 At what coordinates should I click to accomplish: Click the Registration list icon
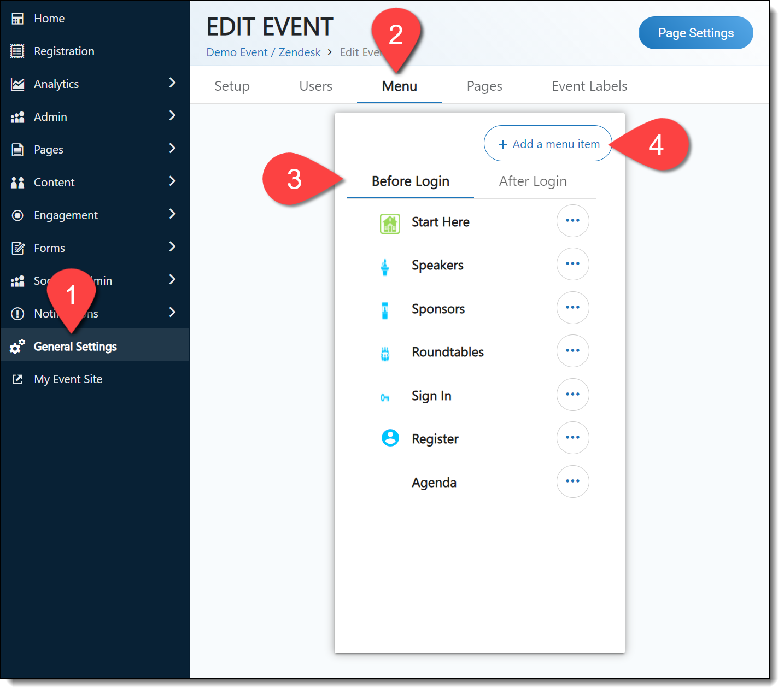(17, 51)
